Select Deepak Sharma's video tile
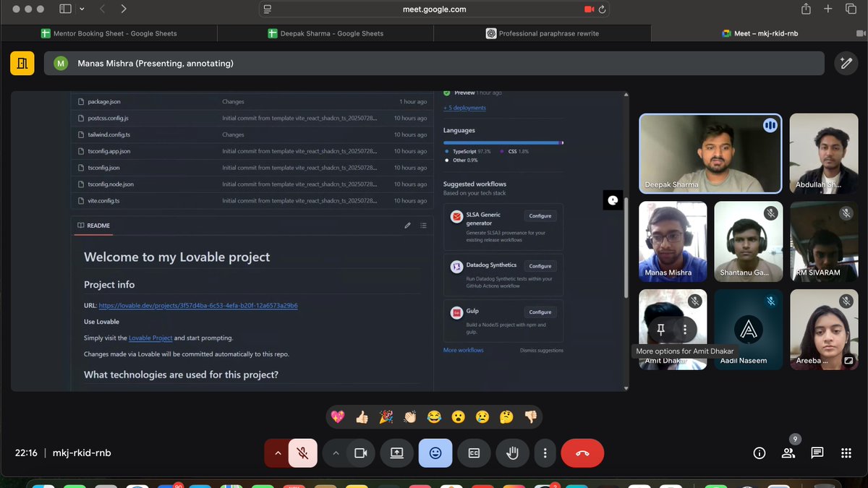868x488 pixels. coord(710,153)
